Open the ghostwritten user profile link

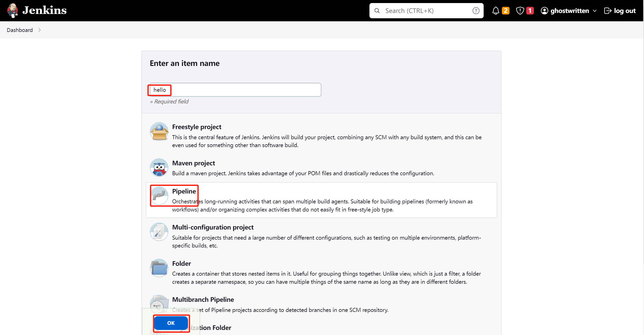(x=570, y=11)
